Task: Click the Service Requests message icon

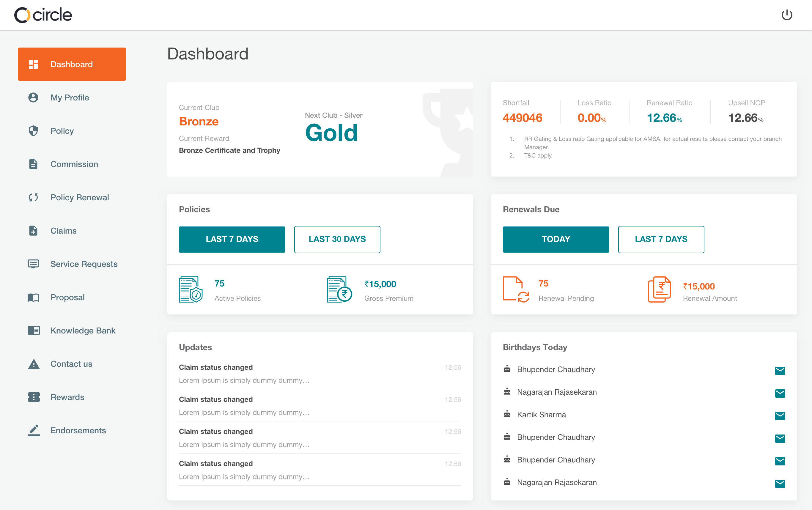Action: [x=33, y=264]
